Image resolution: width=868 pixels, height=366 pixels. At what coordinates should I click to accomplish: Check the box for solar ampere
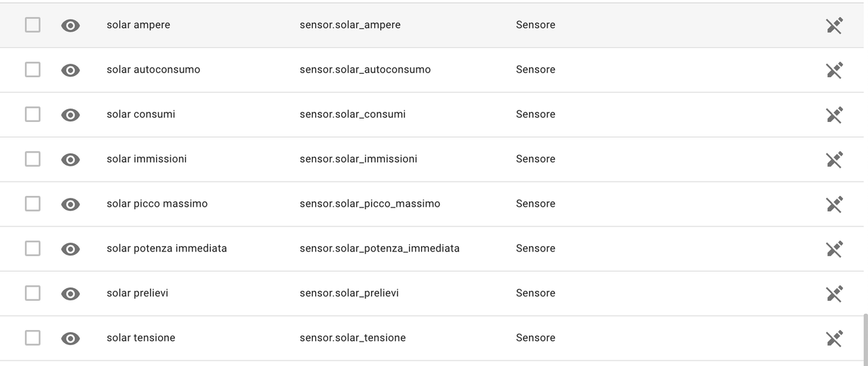click(33, 25)
